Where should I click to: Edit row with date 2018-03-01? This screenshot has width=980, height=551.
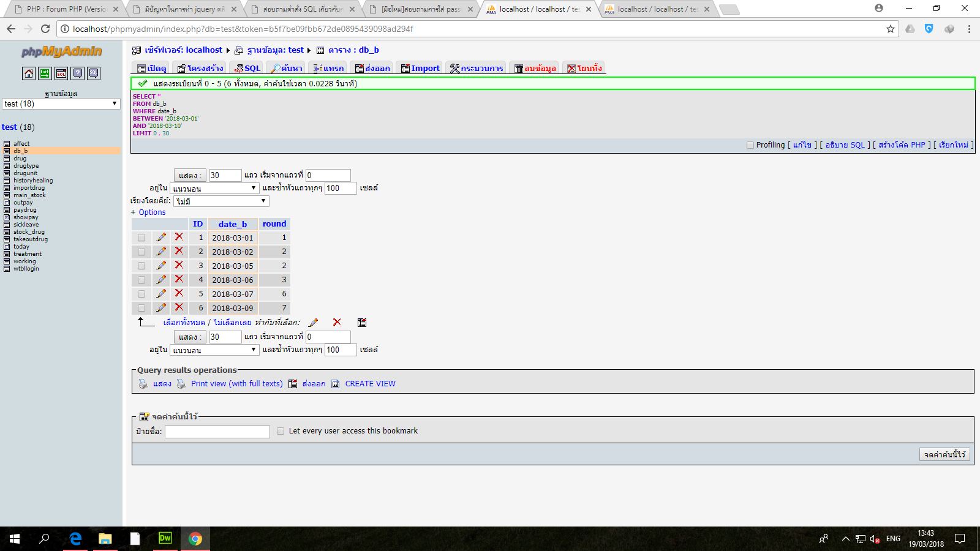tap(161, 237)
